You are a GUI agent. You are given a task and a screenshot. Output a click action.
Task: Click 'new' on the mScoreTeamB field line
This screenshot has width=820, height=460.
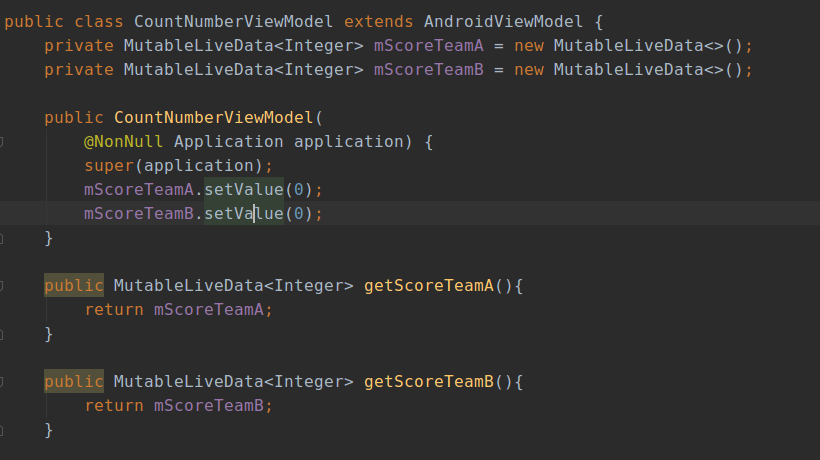(529, 70)
